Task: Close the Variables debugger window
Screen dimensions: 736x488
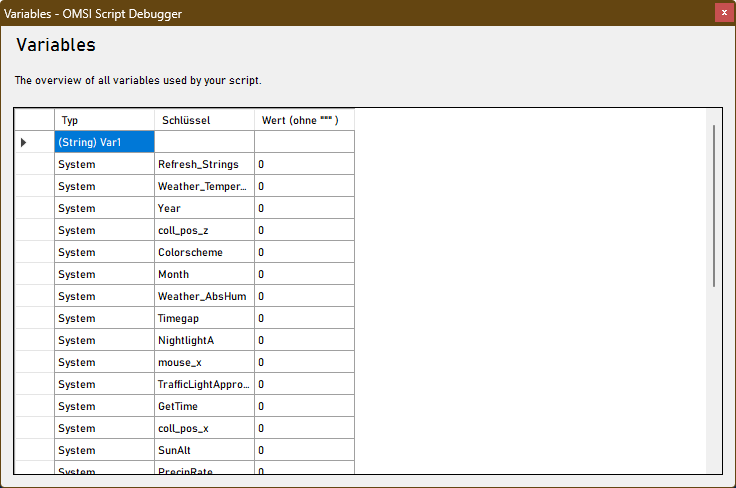Action: point(722,13)
